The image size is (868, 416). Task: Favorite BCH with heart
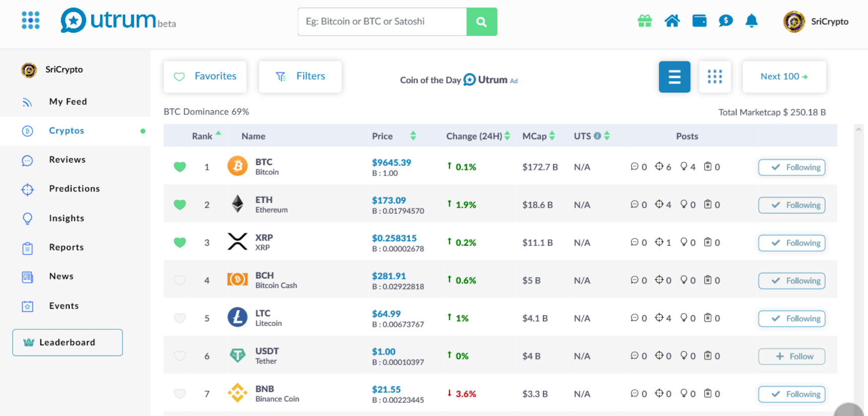click(180, 280)
